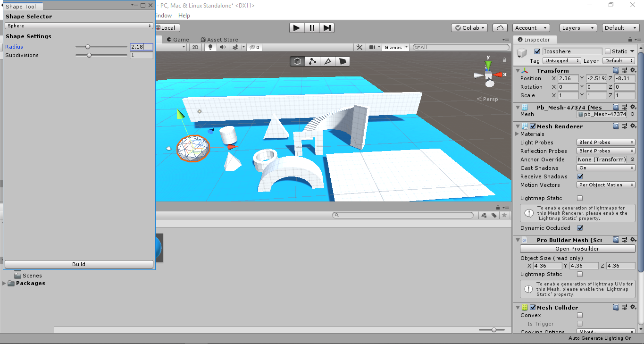Open Mesh Renderer component settings gear
Screen dimensions: 644x344
tap(633, 126)
